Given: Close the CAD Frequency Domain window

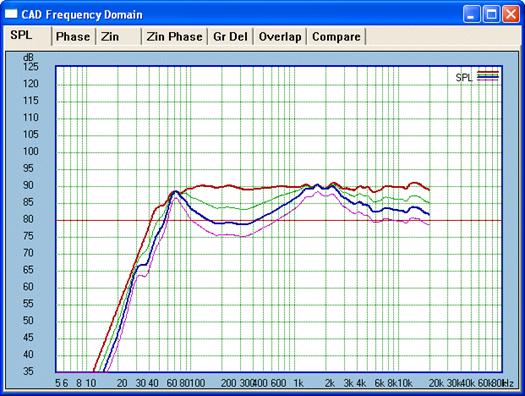Looking at the screenshot, I should pyautogui.click(x=511, y=14).
